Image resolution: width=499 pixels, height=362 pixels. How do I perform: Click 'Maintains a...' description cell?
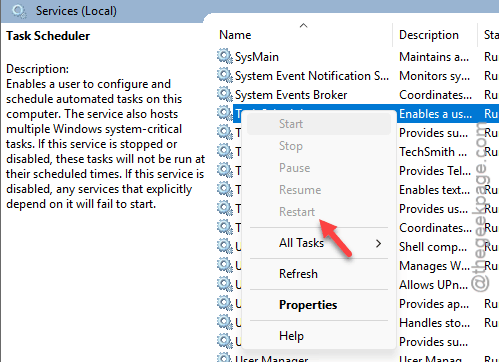[x=434, y=57]
